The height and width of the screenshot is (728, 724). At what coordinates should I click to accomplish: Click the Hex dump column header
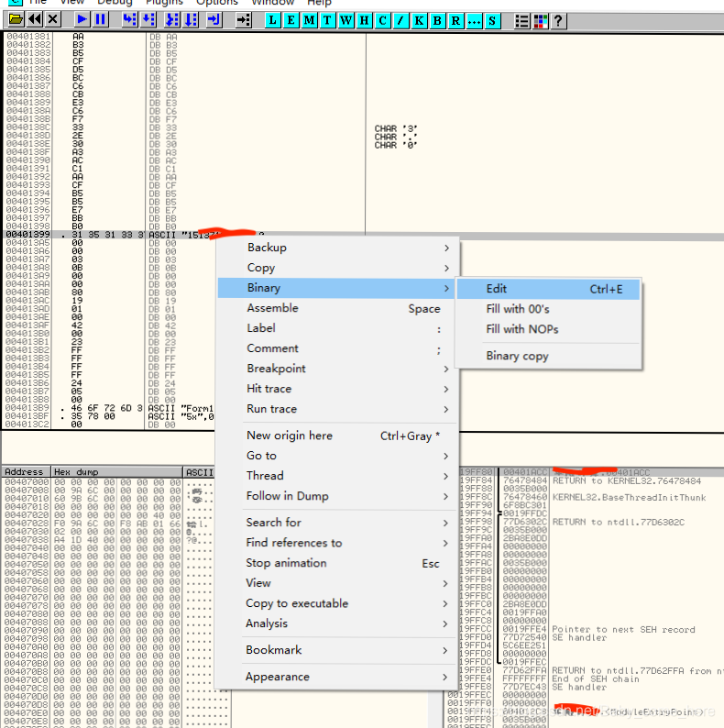click(116, 472)
